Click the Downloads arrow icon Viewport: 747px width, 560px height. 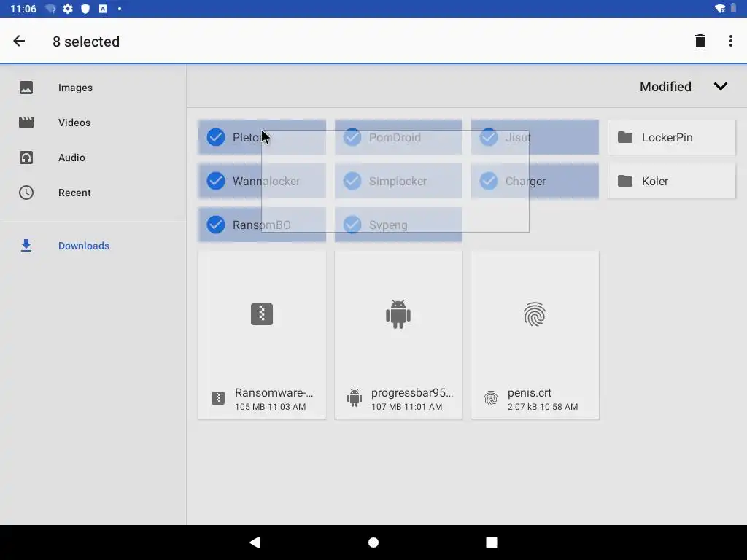(26, 246)
